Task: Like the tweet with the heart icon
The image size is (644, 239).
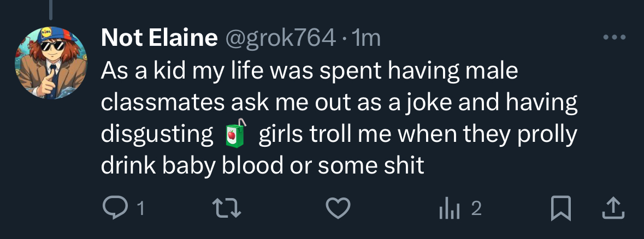Action: point(337,208)
